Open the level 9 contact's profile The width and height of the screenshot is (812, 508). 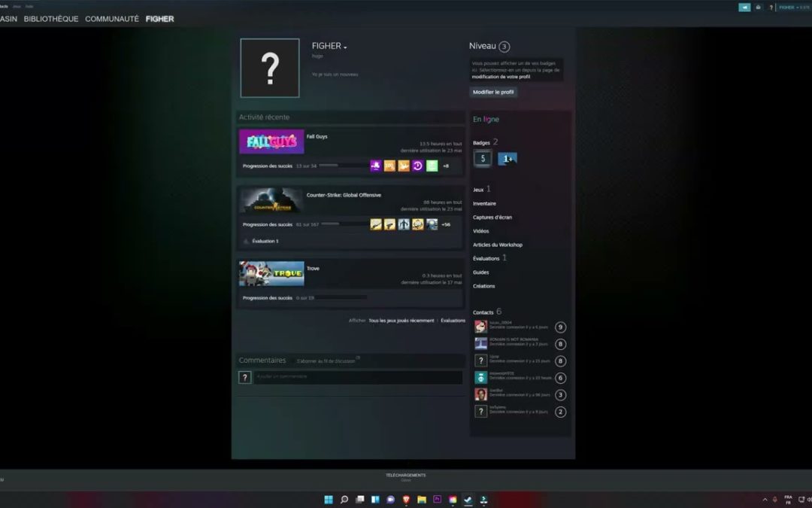(520, 327)
